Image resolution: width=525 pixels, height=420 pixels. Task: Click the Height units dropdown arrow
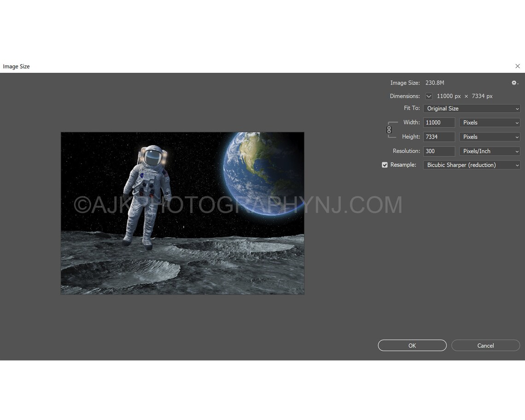coord(517,137)
